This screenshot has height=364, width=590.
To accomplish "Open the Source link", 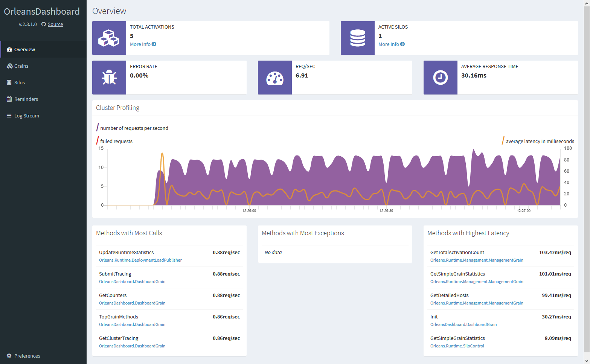I will 55,24.
